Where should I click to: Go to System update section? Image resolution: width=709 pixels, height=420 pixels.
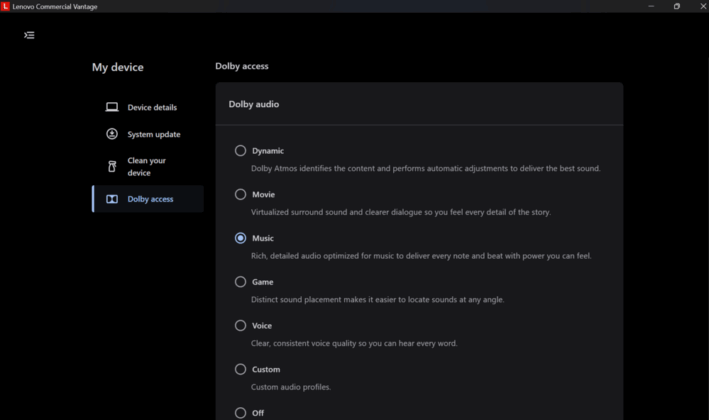click(148, 134)
